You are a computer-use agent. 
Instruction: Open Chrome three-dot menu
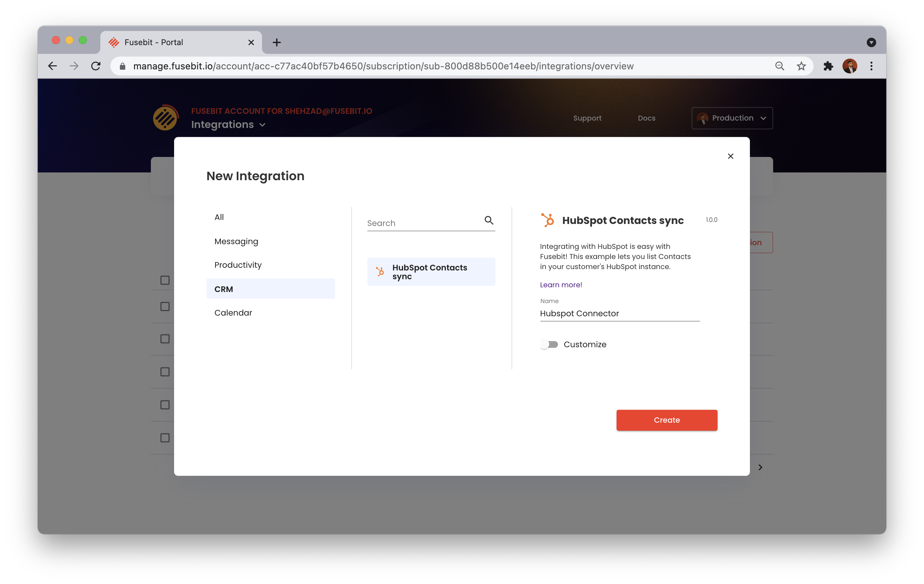pos(871,66)
